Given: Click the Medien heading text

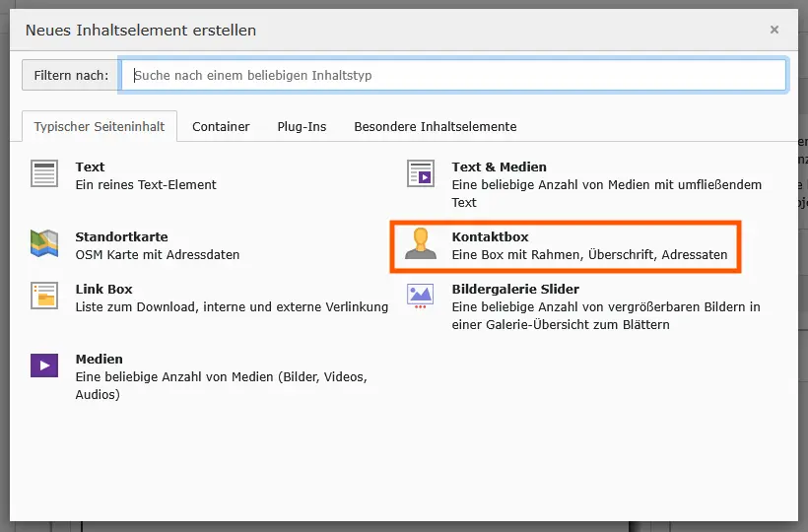Looking at the screenshot, I should point(99,359).
